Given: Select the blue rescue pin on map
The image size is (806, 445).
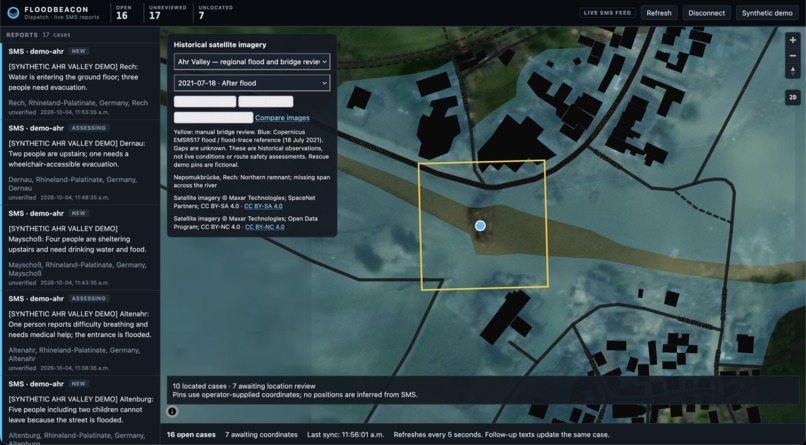Looking at the screenshot, I should [480, 226].
